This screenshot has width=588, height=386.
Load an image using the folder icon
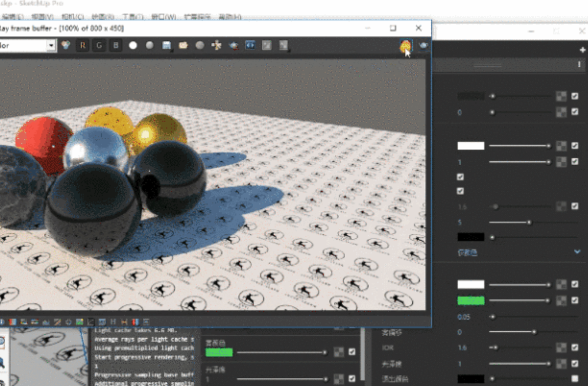pyautogui.click(x=183, y=45)
